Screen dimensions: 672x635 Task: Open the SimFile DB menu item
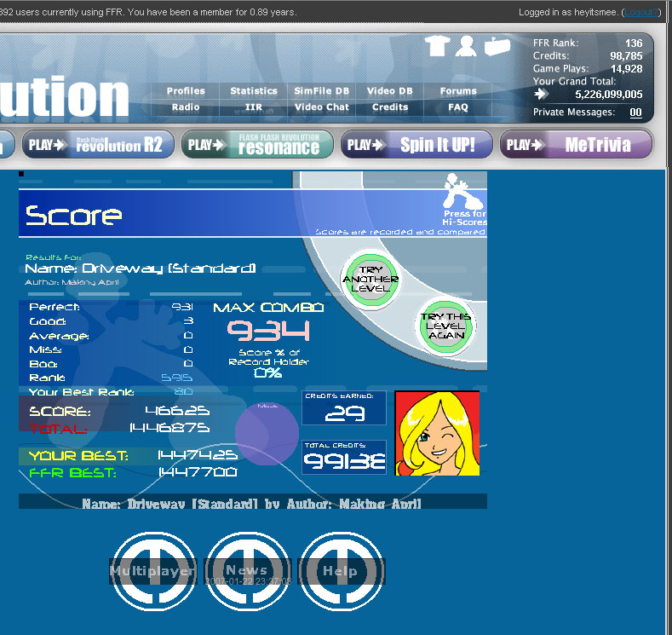(321, 91)
